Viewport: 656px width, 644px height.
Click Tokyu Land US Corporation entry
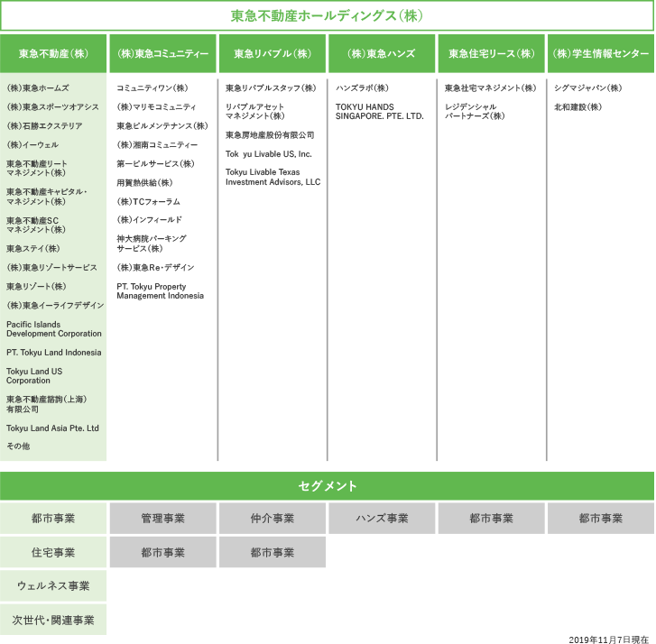pyautogui.click(x=34, y=376)
